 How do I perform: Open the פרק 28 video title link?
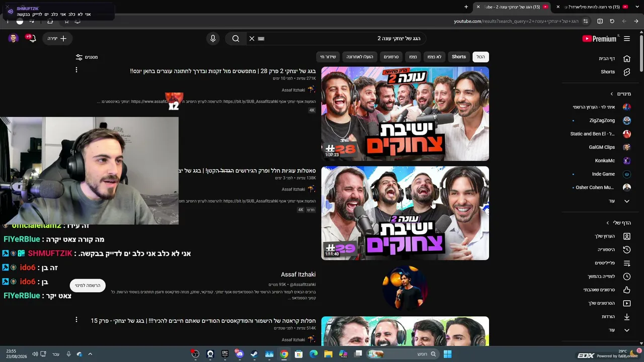click(223, 71)
